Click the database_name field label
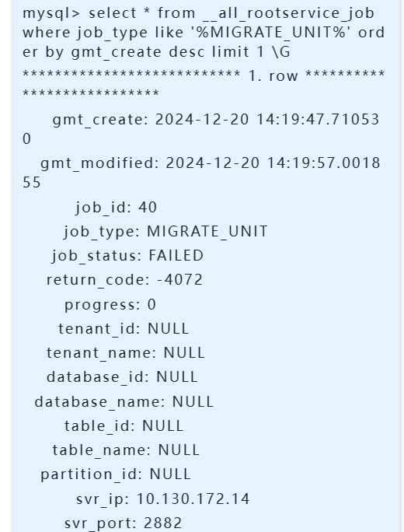This screenshot has width=404, height=532. (99, 402)
